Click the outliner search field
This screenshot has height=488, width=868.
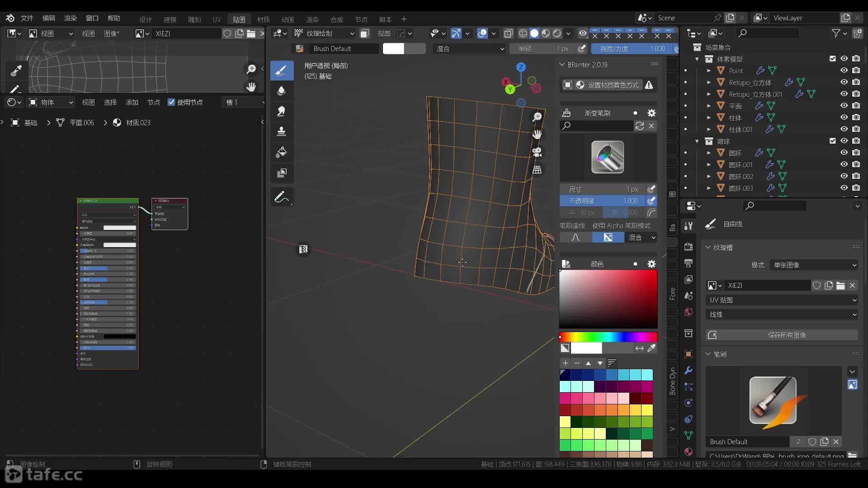point(767,33)
